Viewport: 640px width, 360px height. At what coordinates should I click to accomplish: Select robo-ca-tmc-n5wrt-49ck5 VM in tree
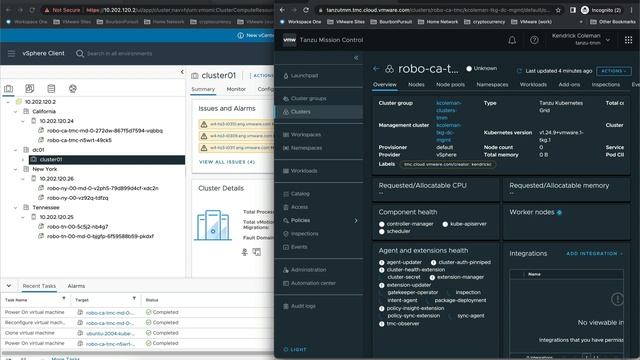tap(79, 140)
